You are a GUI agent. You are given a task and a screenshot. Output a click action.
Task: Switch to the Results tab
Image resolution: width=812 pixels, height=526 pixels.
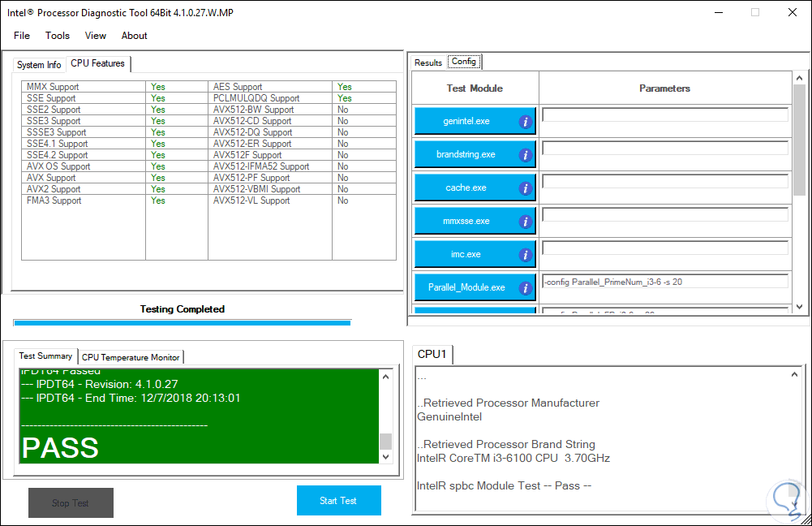[x=428, y=63]
